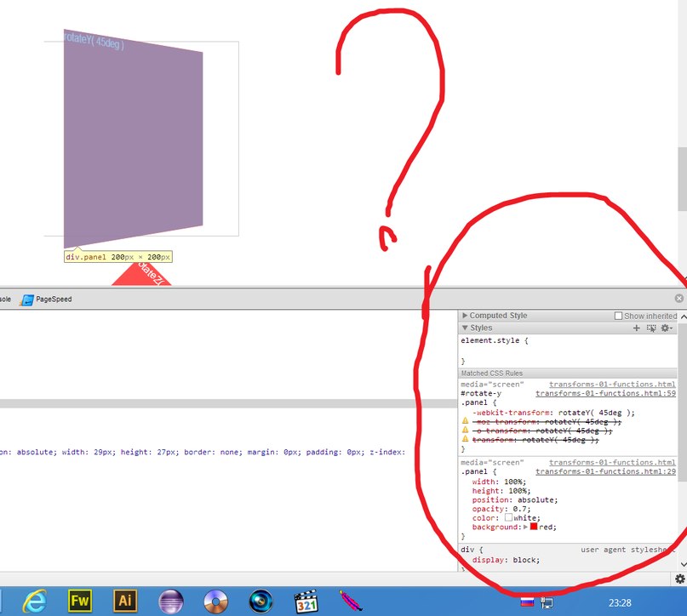Toggle element state icon in Styles header
This screenshot has width=687, height=616.
(651, 328)
